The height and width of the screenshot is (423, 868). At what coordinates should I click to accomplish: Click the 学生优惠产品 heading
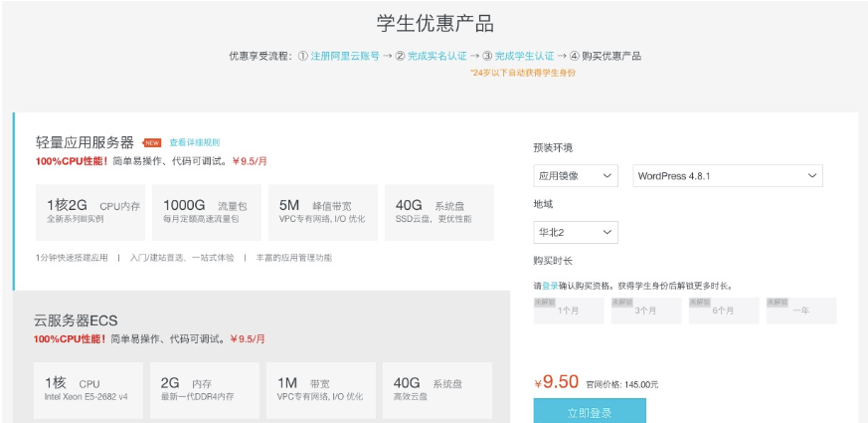pyautogui.click(x=435, y=24)
